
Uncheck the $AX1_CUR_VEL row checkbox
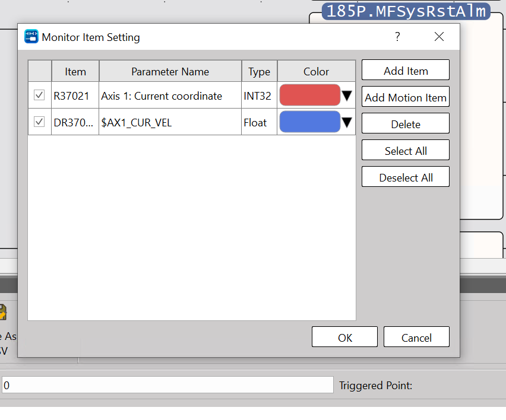tap(40, 122)
